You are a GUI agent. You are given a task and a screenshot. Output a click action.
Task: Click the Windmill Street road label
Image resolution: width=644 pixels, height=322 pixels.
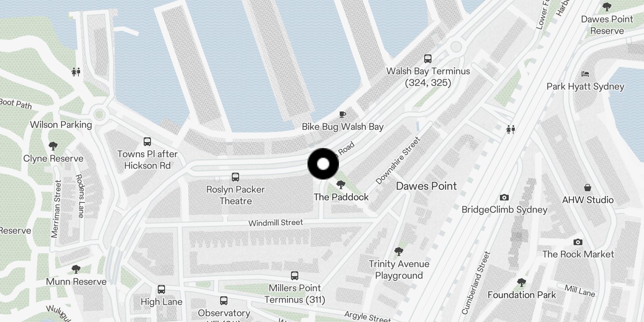276,223
